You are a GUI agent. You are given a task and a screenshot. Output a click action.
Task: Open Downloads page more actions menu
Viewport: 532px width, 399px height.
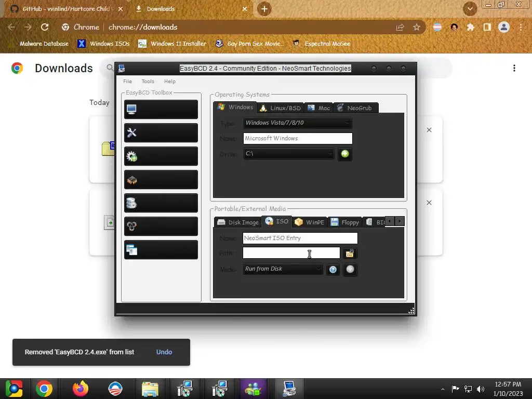[x=514, y=68]
